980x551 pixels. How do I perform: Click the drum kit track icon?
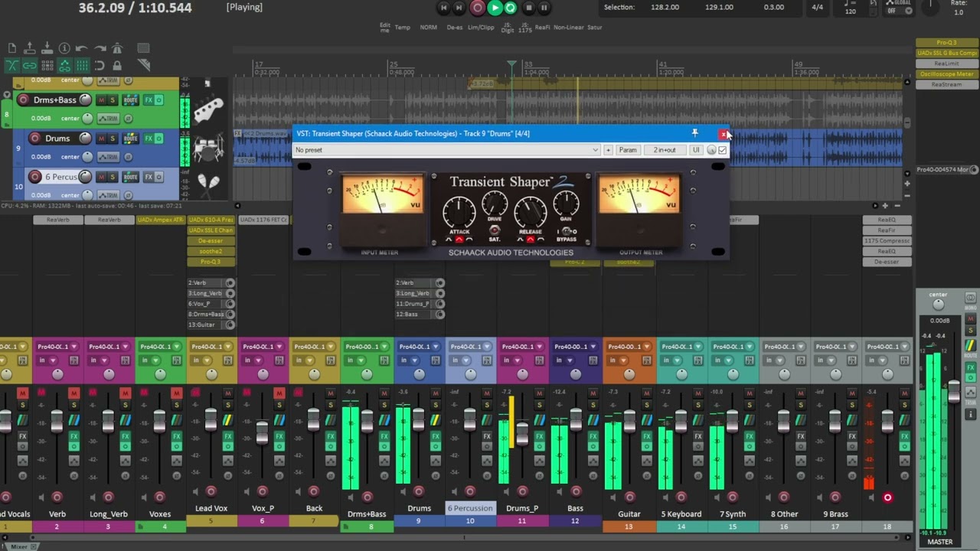click(207, 149)
